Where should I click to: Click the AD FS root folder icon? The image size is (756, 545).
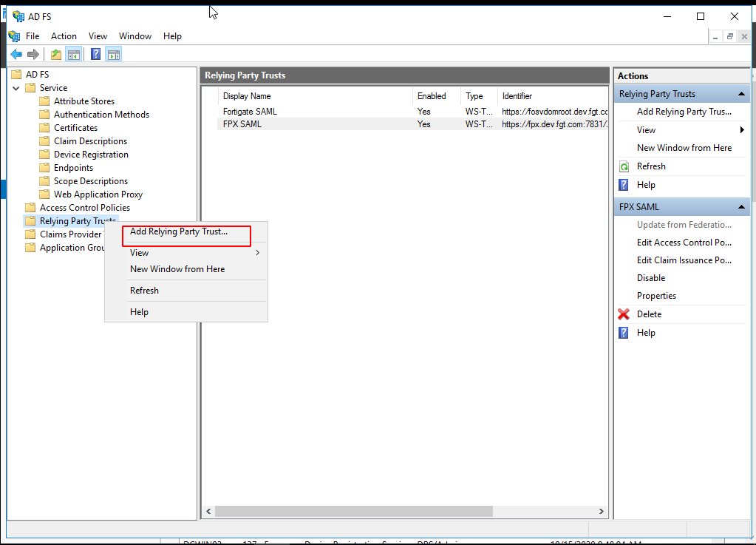pos(16,74)
